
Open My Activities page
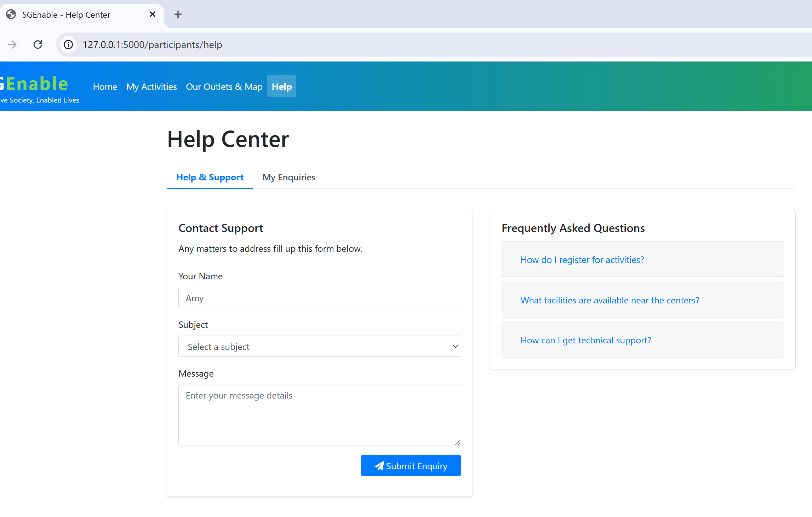(151, 87)
